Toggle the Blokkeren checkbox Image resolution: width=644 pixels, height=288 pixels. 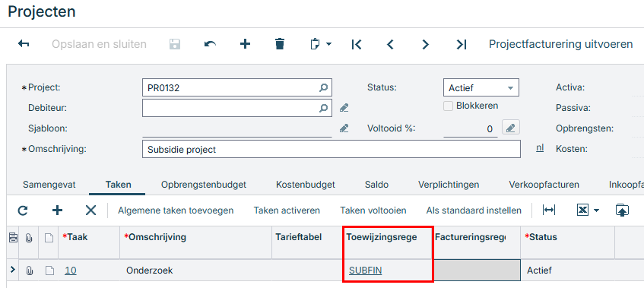448,106
